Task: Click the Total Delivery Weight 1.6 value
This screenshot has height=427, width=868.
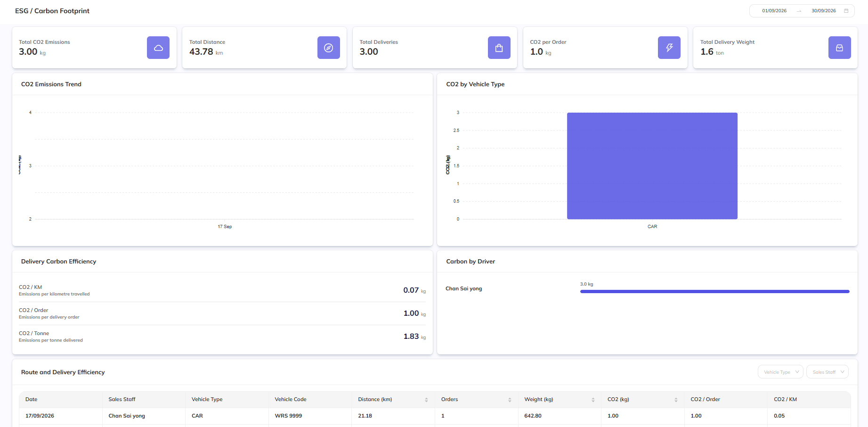Action: click(707, 52)
